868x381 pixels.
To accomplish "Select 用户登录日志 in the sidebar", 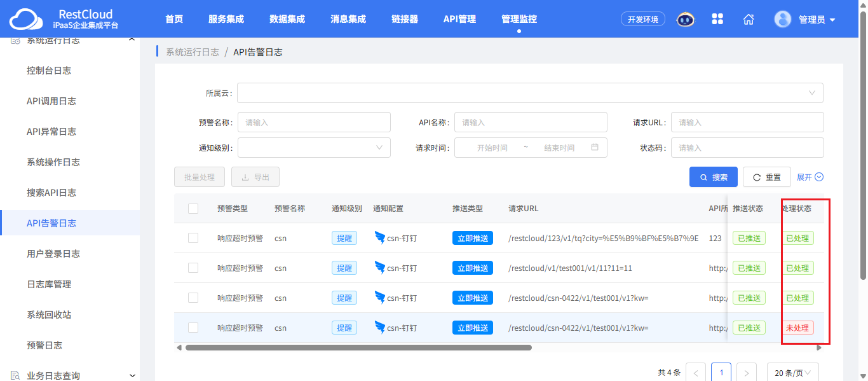I will pyautogui.click(x=53, y=254).
